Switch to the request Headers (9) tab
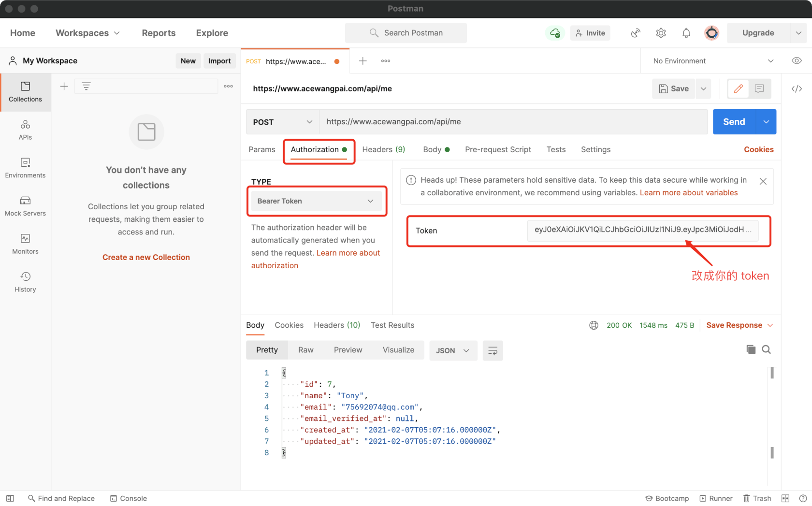 384,149
